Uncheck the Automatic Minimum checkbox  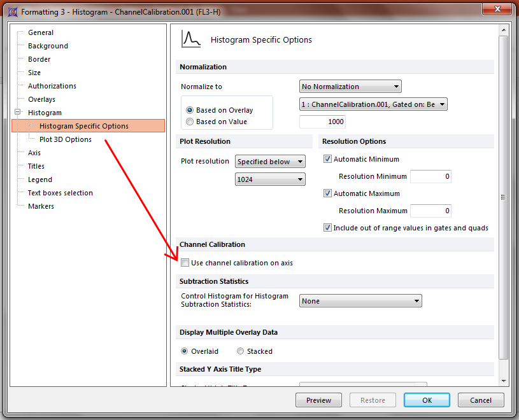tap(328, 159)
